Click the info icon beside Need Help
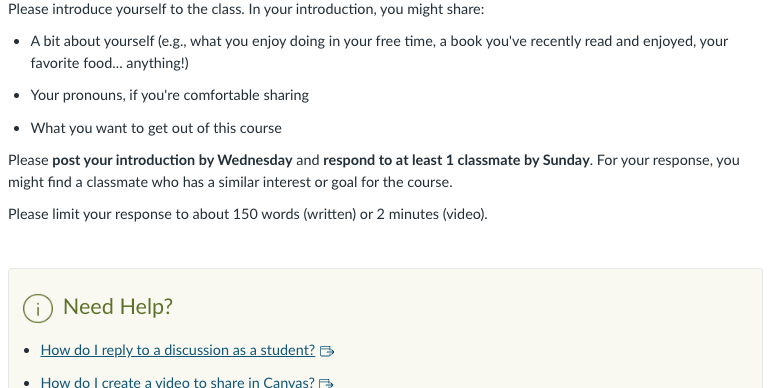Image resolution: width=777 pixels, height=388 pixels. [38, 308]
